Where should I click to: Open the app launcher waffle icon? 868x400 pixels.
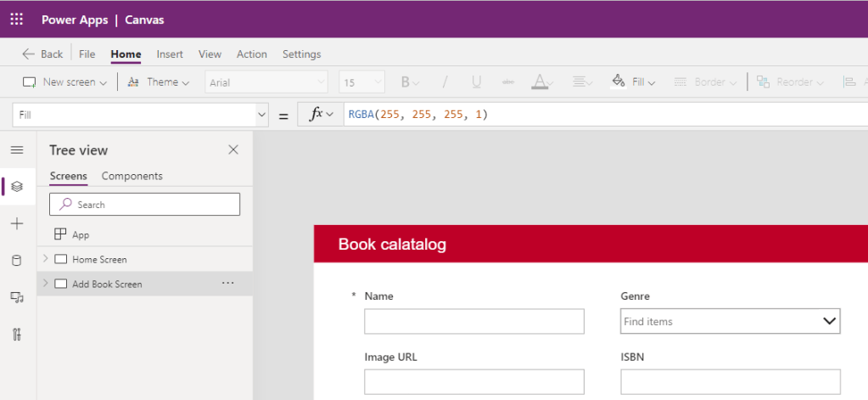[x=17, y=20]
